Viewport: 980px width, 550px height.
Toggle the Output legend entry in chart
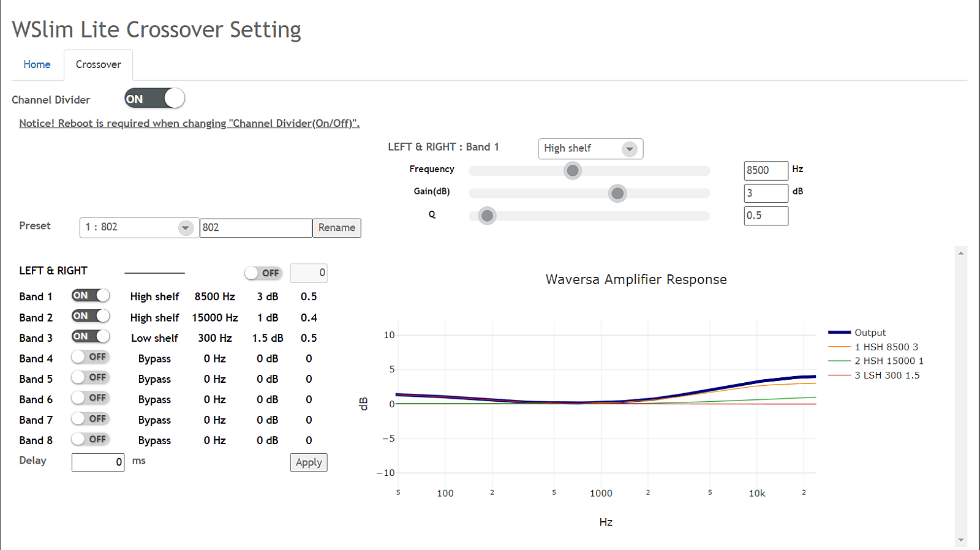pos(858,333)
